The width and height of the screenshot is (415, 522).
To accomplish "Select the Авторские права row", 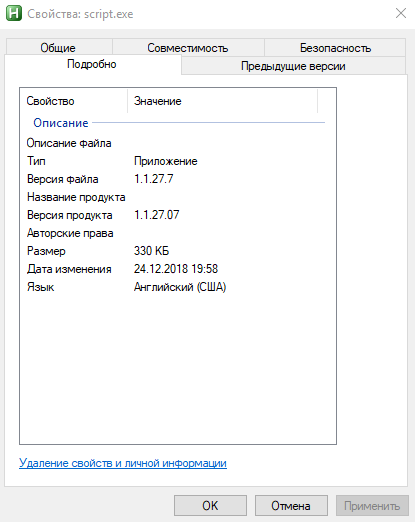I will pyautogui.click(x=178, y=233).
